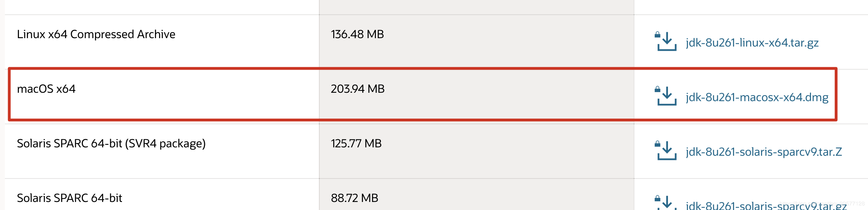Image resolution: width=868 pixels, height=210 pixels.
Task: Click download icon for macosx-x64.dmg
Action: [667, 96]
